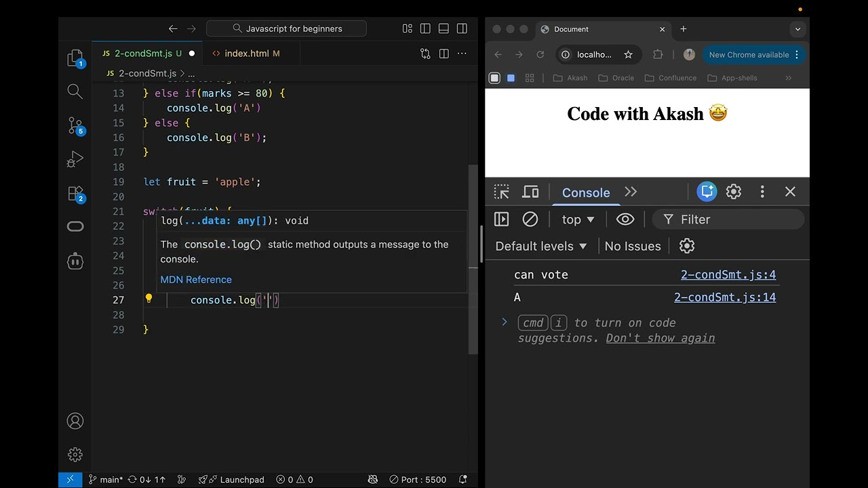This screenshot has height=488, width=868.
Task: Open the Search view in activity bar
Action: click(x=75, y=91)
